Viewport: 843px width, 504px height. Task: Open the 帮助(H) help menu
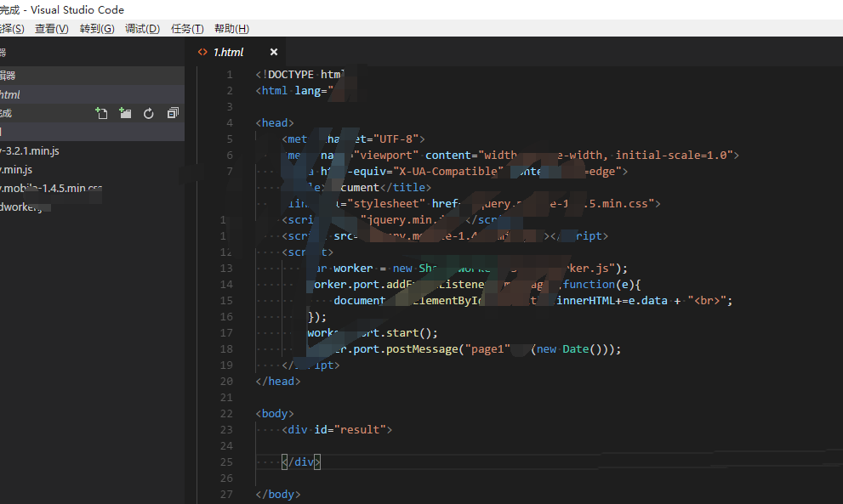tap(231, 28)
